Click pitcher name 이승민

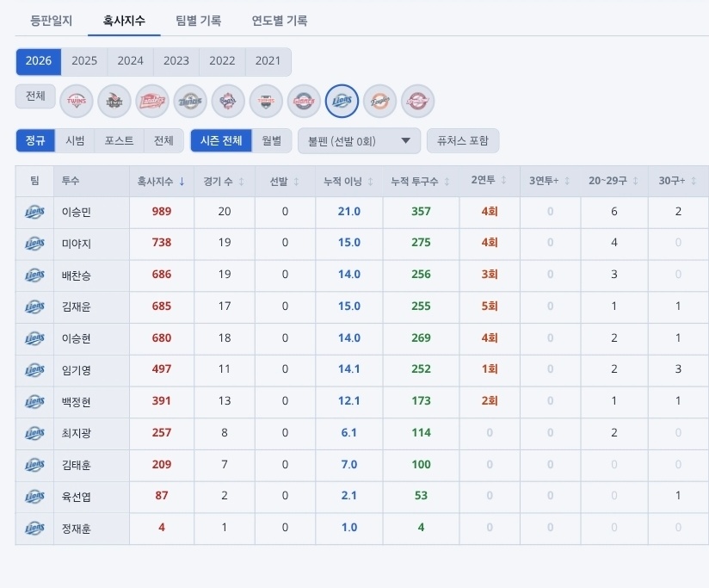(77, 212)
